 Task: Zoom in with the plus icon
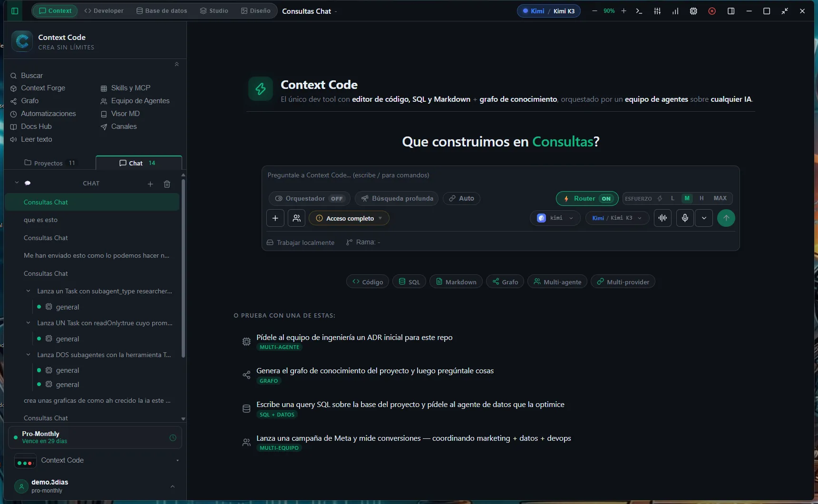pyautogui.click(x=624, y=11)
